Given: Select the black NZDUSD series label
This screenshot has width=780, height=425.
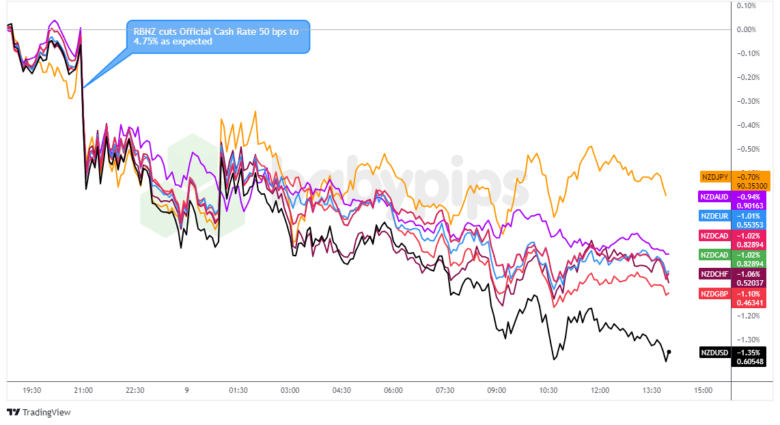Looking at the screenshot, I should [715, 351].
